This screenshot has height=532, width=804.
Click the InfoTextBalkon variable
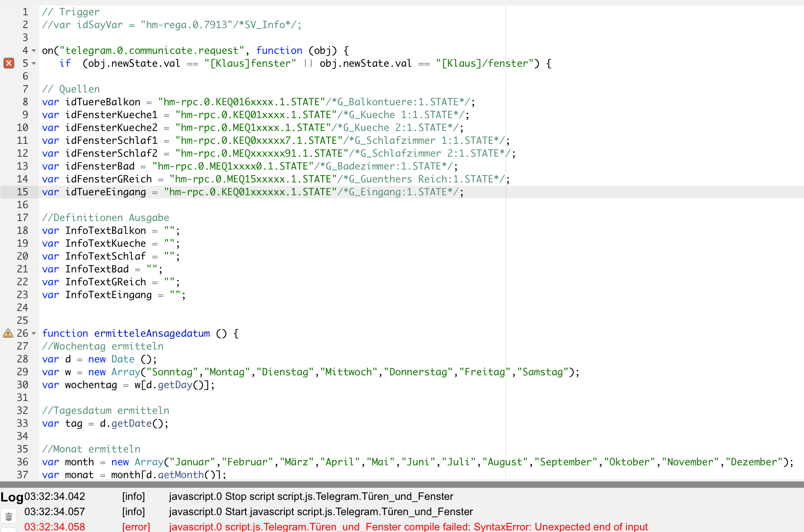click(x=106, y=231)
